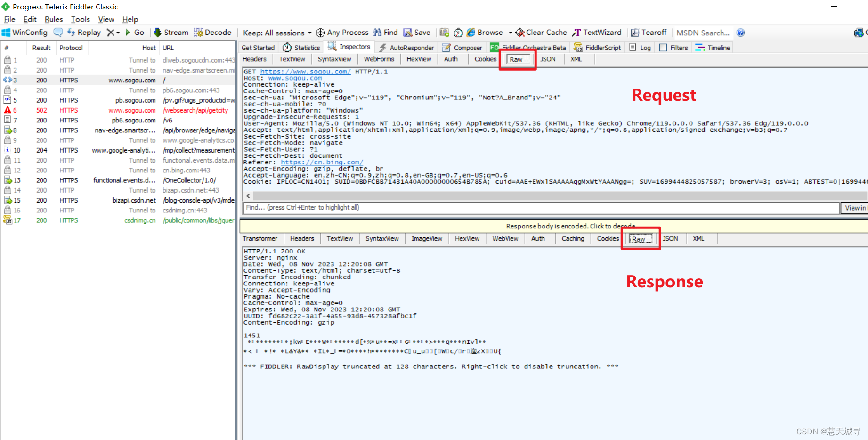Open the Keep: All sessions dropdown
868x440 pixels.
tap(277, 33)
